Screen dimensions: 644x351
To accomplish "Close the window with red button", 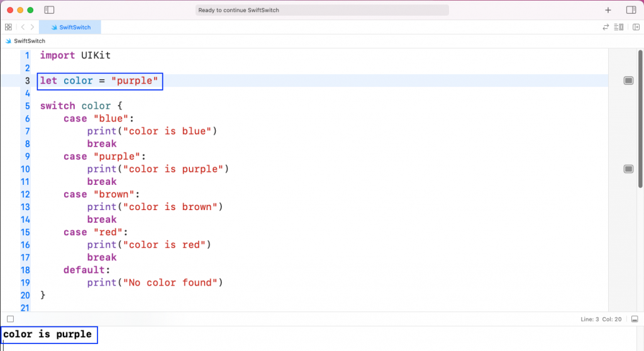I will pos(10,10).
